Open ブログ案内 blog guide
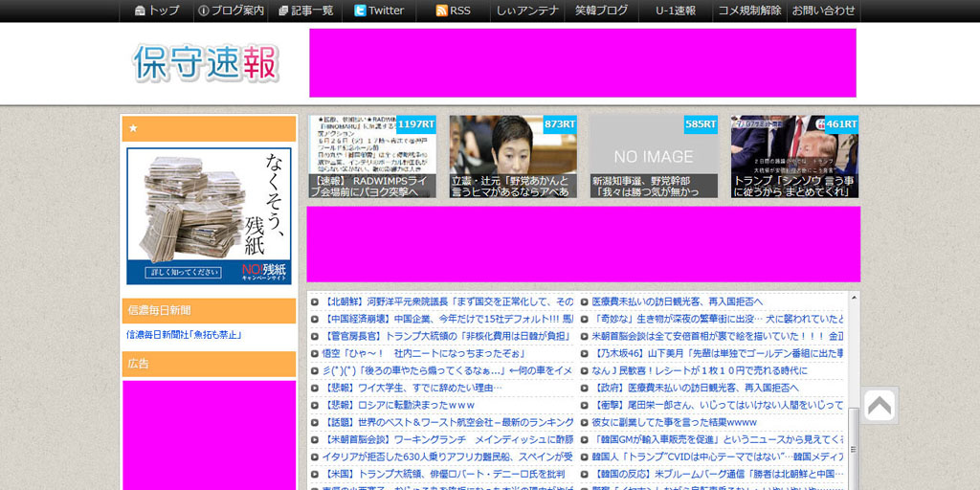The height and width of the screenshot is (490, 980). click(231, 11)
